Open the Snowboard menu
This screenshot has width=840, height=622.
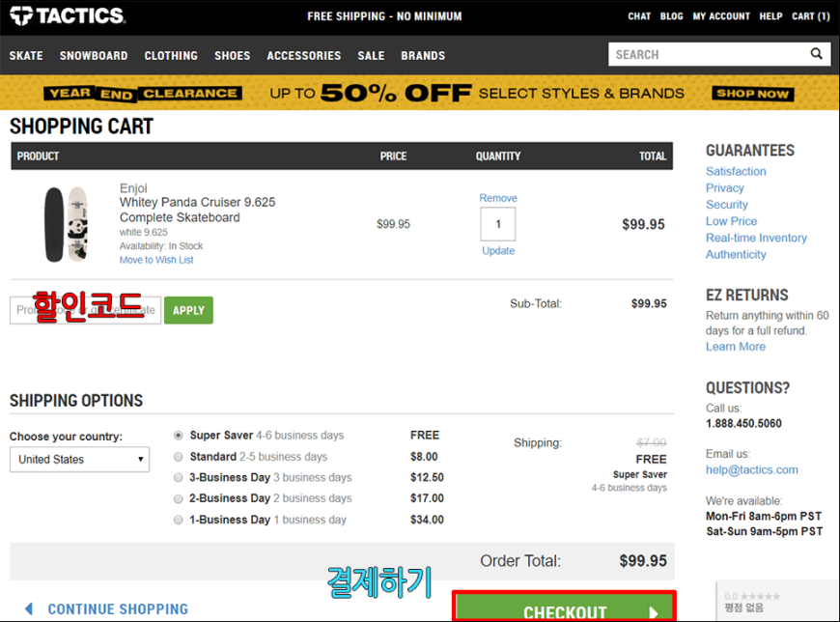(x=94, y=56)
